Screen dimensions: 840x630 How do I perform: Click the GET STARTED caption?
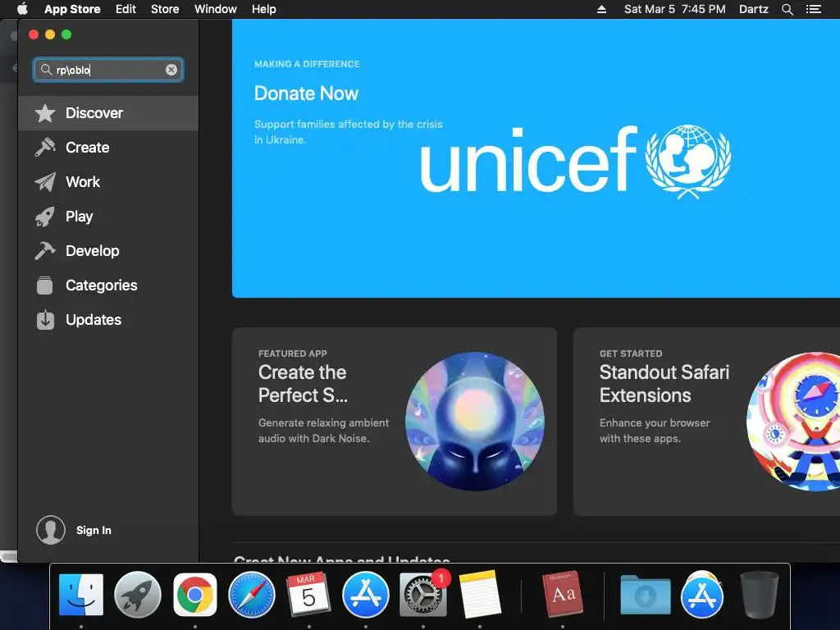[x=631, y=354]
